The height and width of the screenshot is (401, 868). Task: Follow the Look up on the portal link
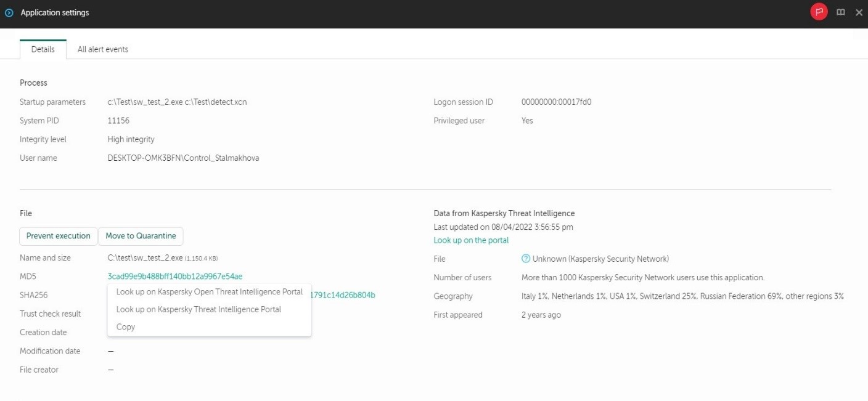click(471, 240)
